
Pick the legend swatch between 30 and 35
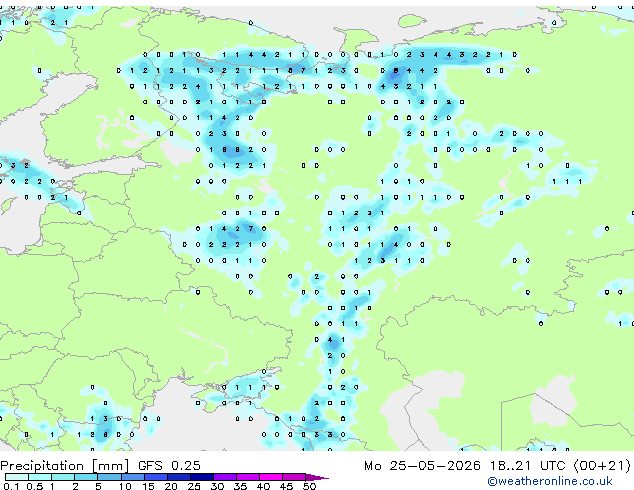tap(225, 477)
